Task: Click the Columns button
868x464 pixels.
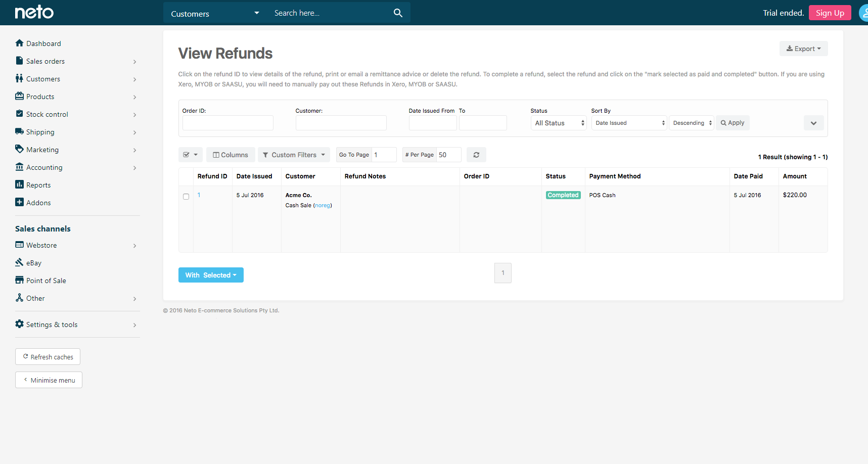Action: pyautogui.click(x=231, y=155)
